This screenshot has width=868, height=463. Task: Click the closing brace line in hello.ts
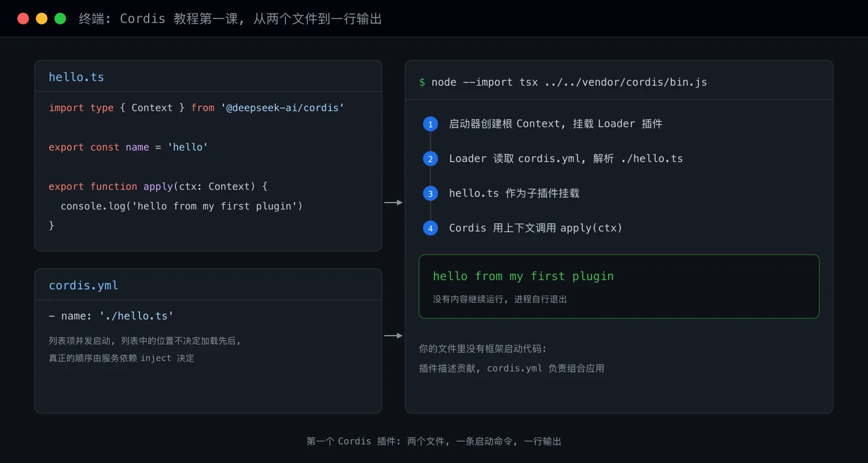click(52, 225)
